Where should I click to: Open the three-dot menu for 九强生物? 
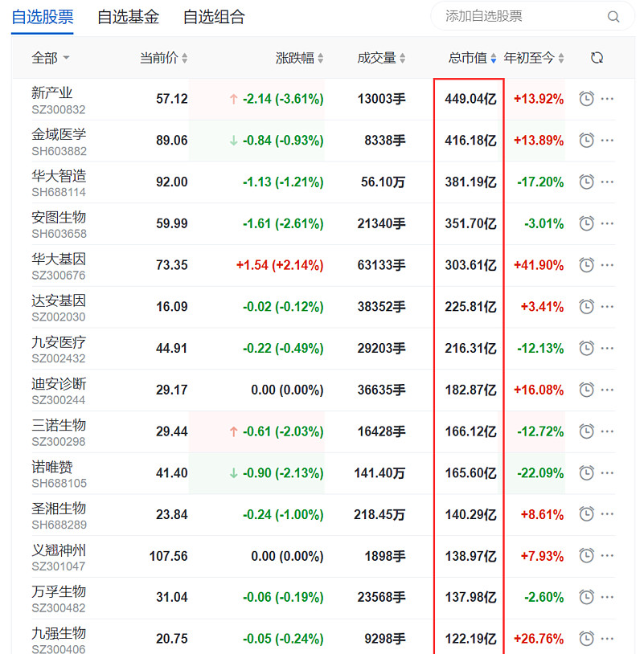tap(607, 639)
